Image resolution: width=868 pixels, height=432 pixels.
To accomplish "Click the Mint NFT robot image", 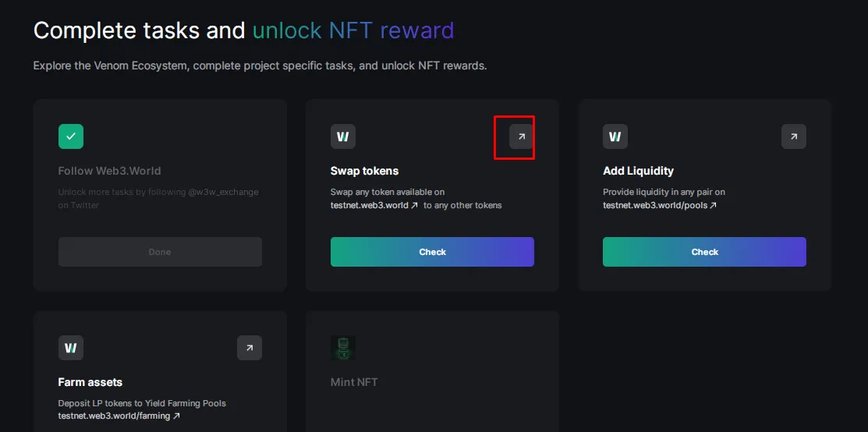I will coord(343,348).
